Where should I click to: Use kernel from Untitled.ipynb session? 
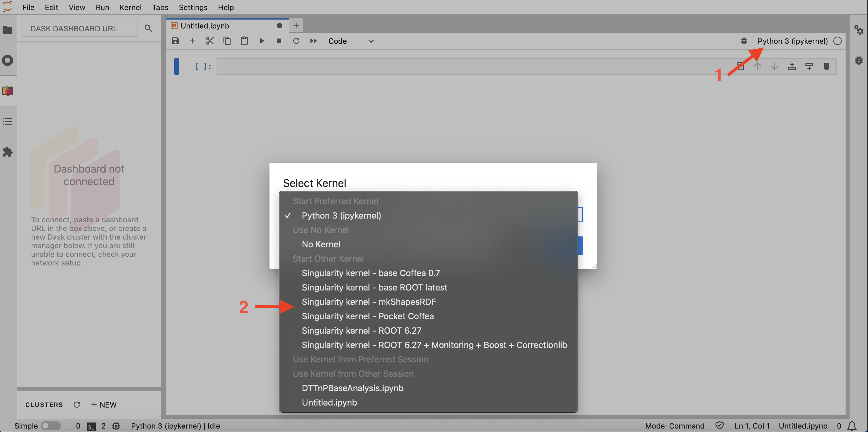428,402
